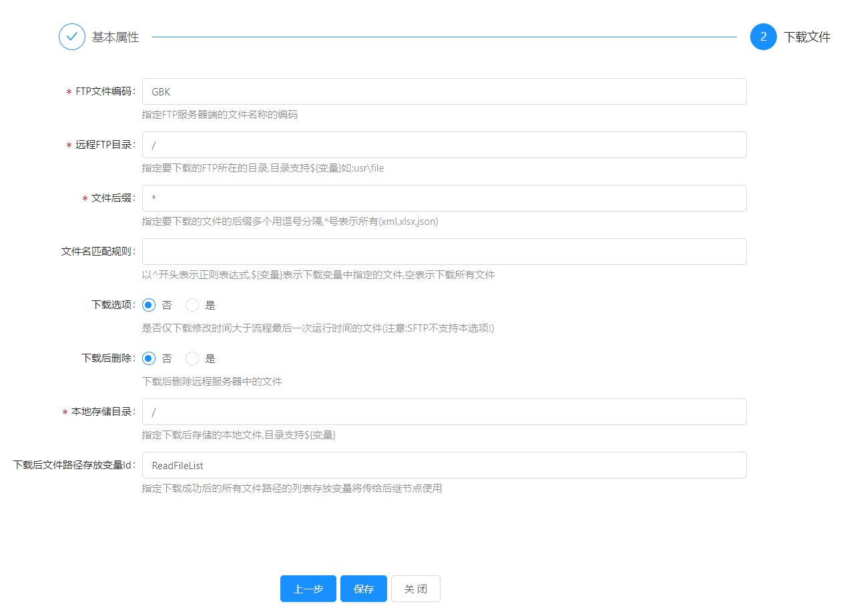Viewport: 851px width, 616px height.
Task: Click the 文件名匹配规则 label text
Action: tap(98, 252)
